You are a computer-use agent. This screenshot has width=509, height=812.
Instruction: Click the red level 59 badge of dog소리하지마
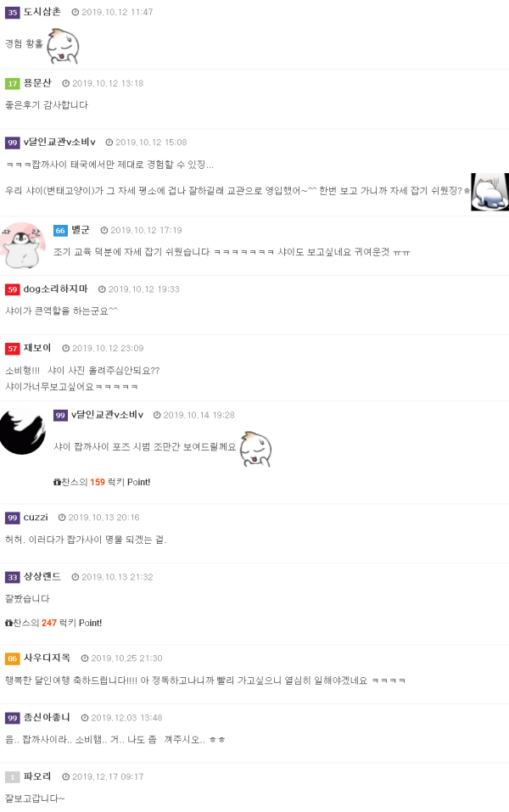pos(13,289)
